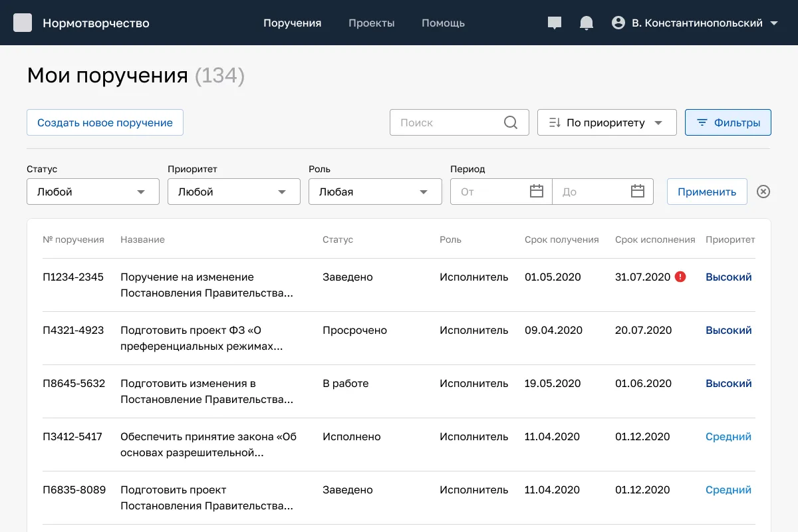Open the Помощь menu item
The image size is (798, 532).
coord(443,23)
